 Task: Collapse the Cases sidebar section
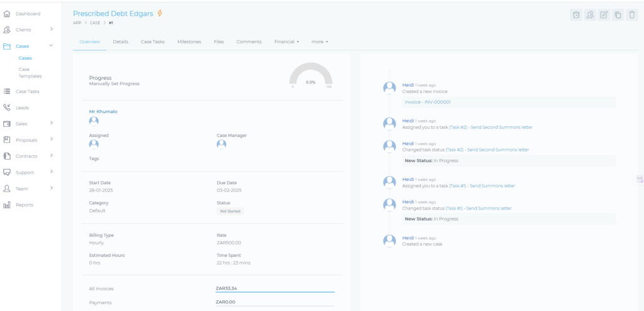(x=51, y=45)
